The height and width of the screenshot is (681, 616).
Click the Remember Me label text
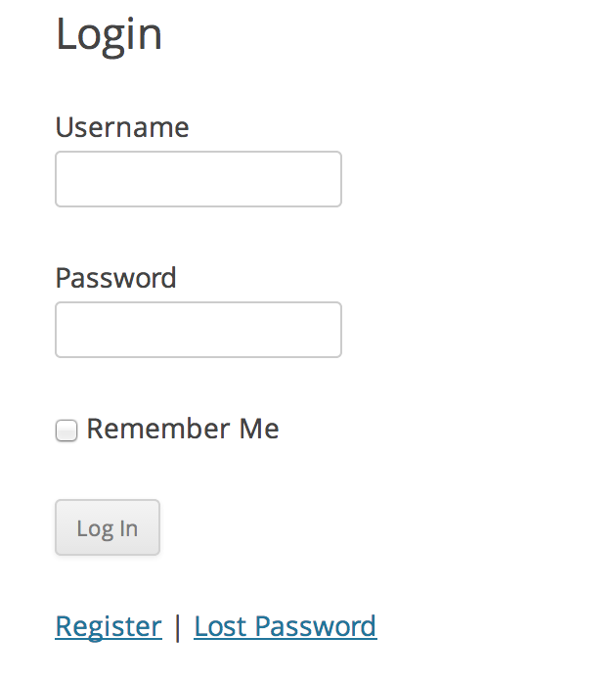coord(183,429)
